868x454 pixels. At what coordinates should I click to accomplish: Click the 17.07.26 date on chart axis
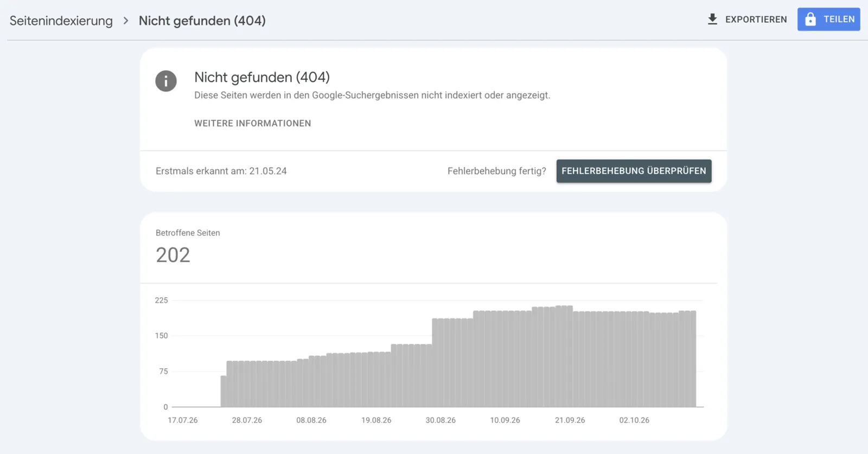[183, 420]
